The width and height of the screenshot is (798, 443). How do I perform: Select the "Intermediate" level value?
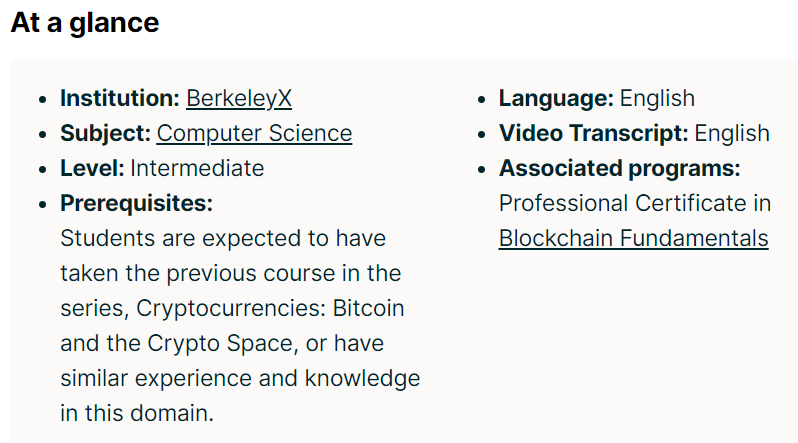(197, 168)
